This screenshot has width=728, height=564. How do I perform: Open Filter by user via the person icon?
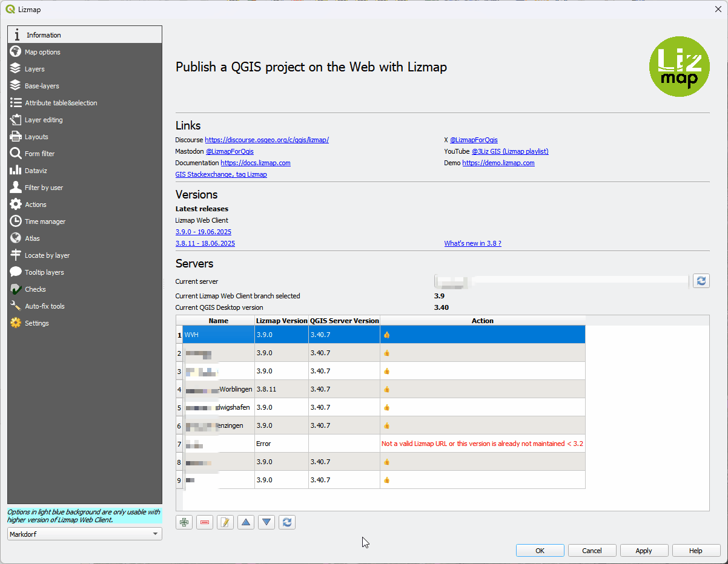pos(16,188)
